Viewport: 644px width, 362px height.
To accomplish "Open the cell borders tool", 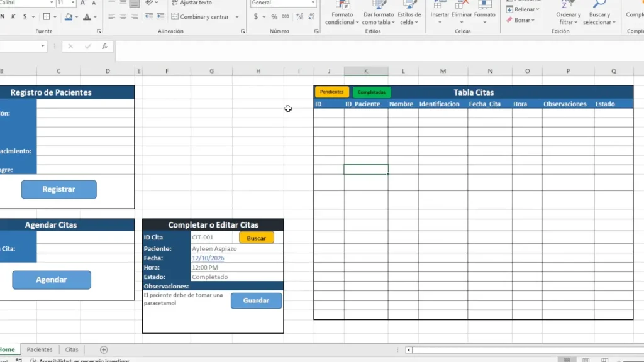I will pos(47,17).
